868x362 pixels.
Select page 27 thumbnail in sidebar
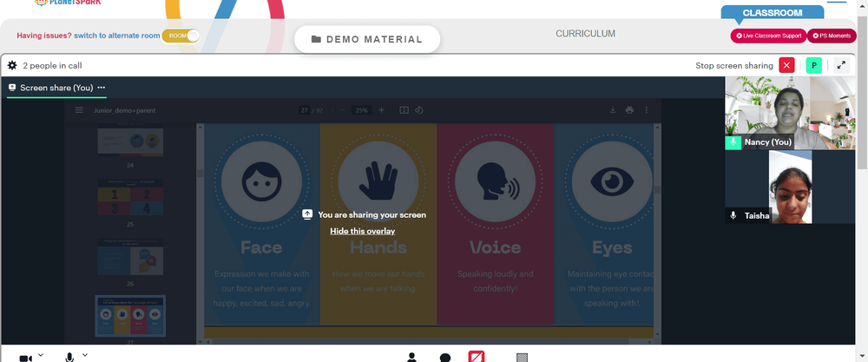pyautogui.click(x=130, y=317)
